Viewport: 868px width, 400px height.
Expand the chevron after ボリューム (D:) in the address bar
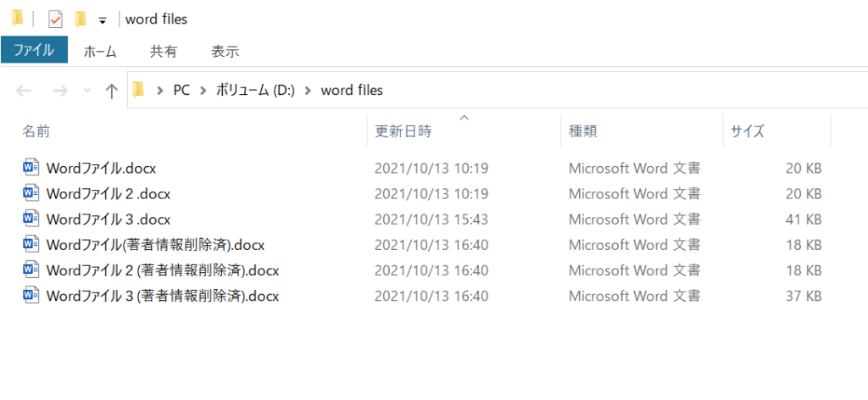tap(308, 91)
